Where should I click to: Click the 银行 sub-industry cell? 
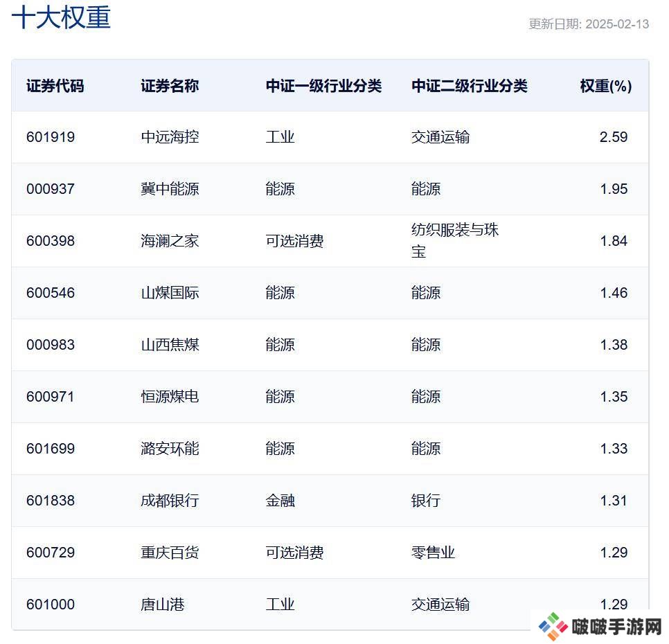click(x=426, y=501)
